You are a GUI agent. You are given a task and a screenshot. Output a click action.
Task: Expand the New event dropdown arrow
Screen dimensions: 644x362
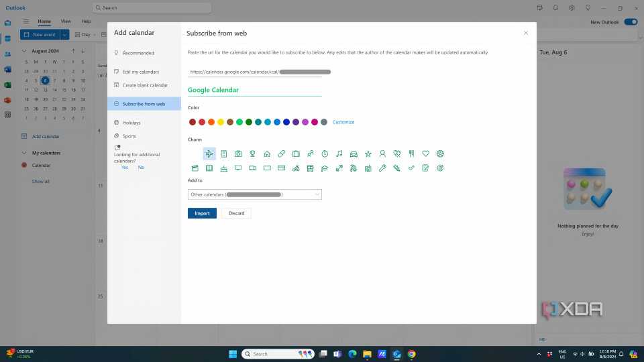[64, 34]
